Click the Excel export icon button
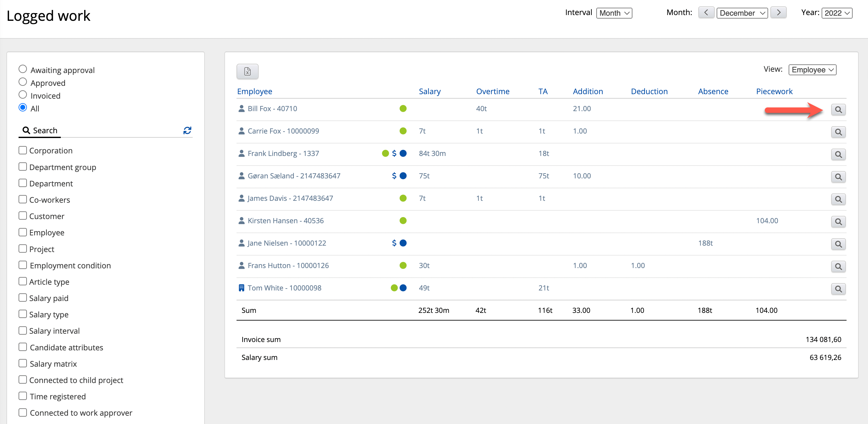The width and height of the screenshot is (868, 424). 247,71
